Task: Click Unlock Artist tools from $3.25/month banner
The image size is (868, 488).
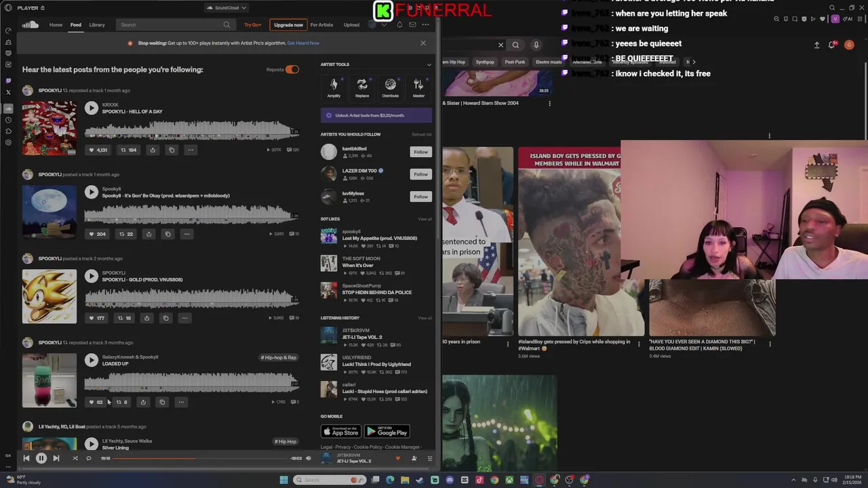Action: click(376, 115)
